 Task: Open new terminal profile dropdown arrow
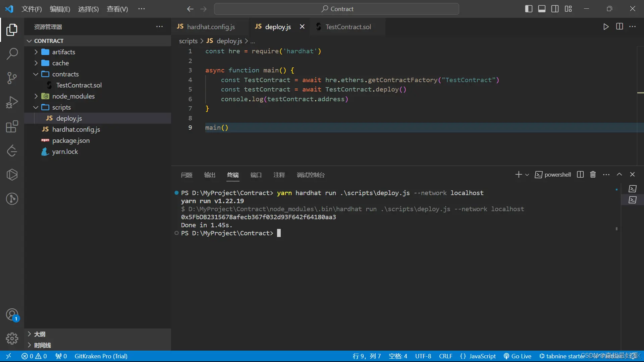pos(527,175)
